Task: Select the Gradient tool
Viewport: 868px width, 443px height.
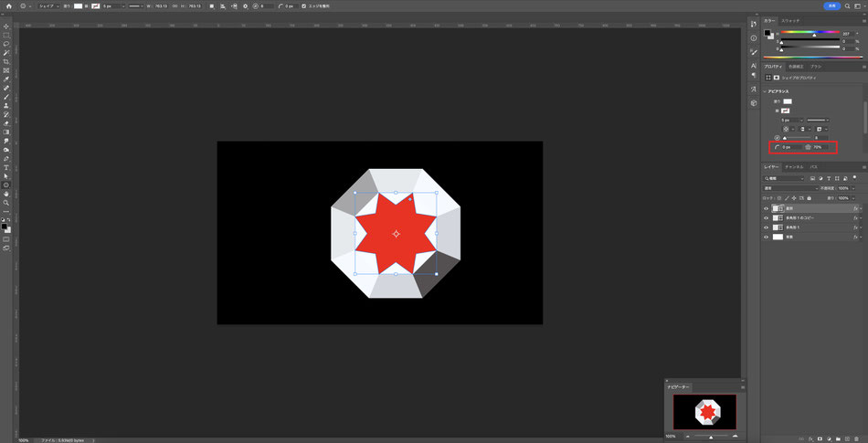Action: click(6, 132)
